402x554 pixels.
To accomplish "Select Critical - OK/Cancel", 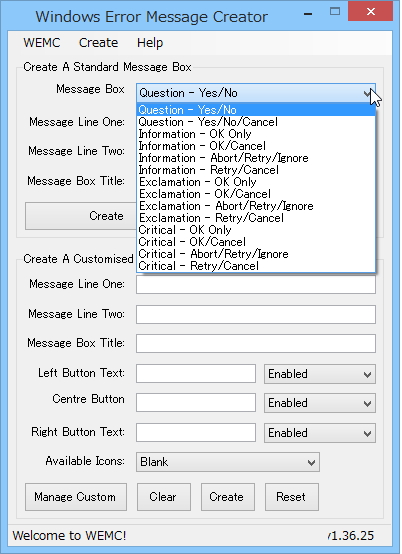I will (x=256, y=242).
